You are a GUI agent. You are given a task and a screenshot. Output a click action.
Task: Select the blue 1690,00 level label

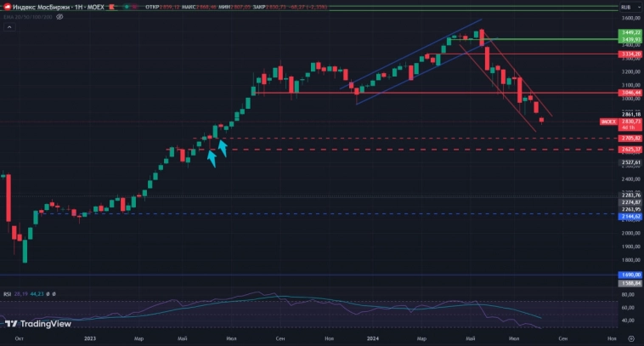[630, 275]
